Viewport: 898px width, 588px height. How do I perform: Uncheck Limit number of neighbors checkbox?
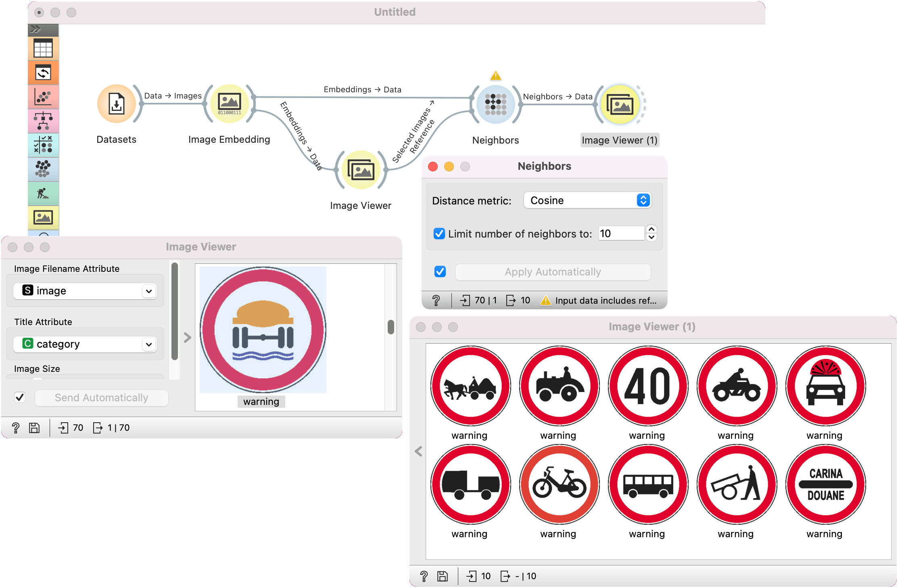[x=439, y=234]
